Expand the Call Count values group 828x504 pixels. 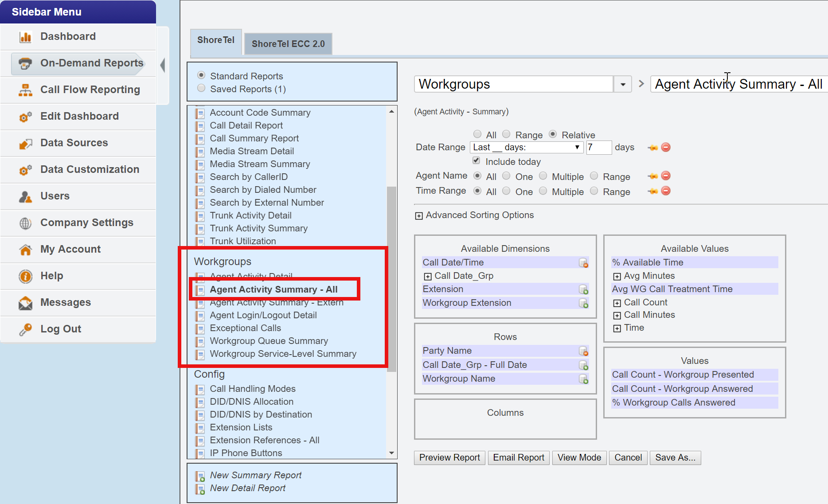pyautogui.click(x=617, y=303)
